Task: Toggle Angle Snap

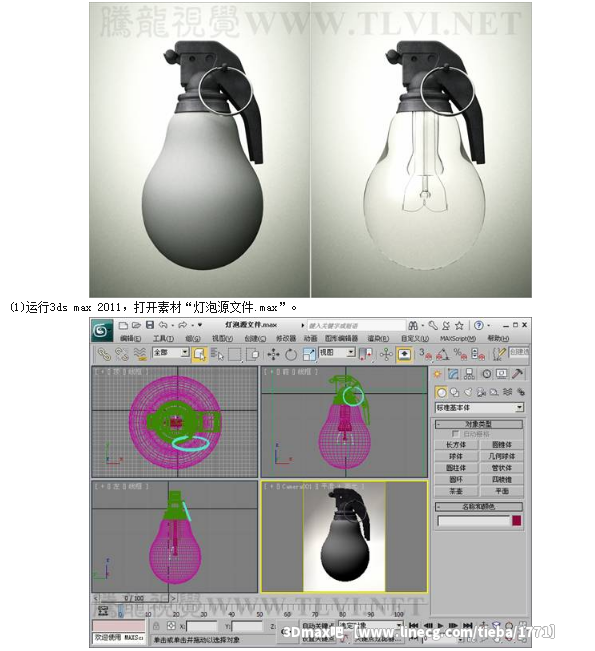Action: coord(443,354)
